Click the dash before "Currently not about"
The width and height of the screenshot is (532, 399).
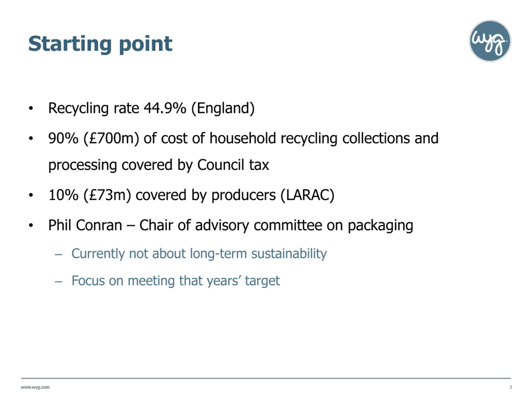[x=58, y=254]
